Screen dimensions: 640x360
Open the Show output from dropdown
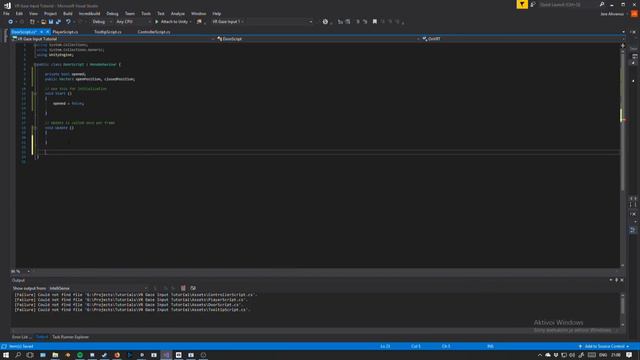coord(98,288)
